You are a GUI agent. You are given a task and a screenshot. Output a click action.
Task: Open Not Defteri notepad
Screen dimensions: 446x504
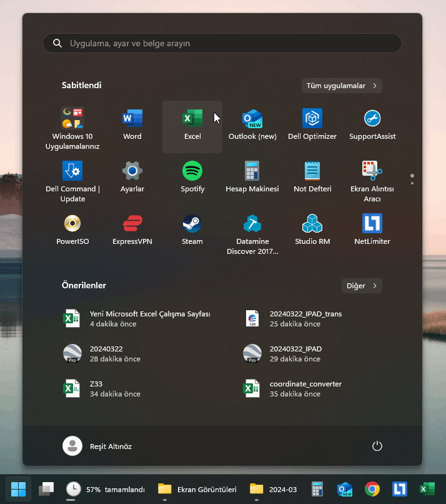pos(312,180)
